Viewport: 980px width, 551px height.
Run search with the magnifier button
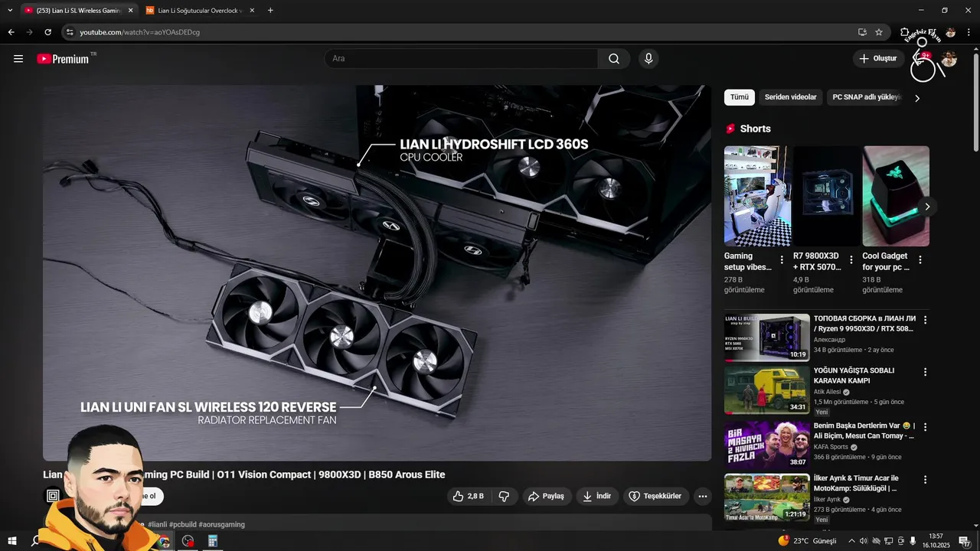(x=614, y=59)
